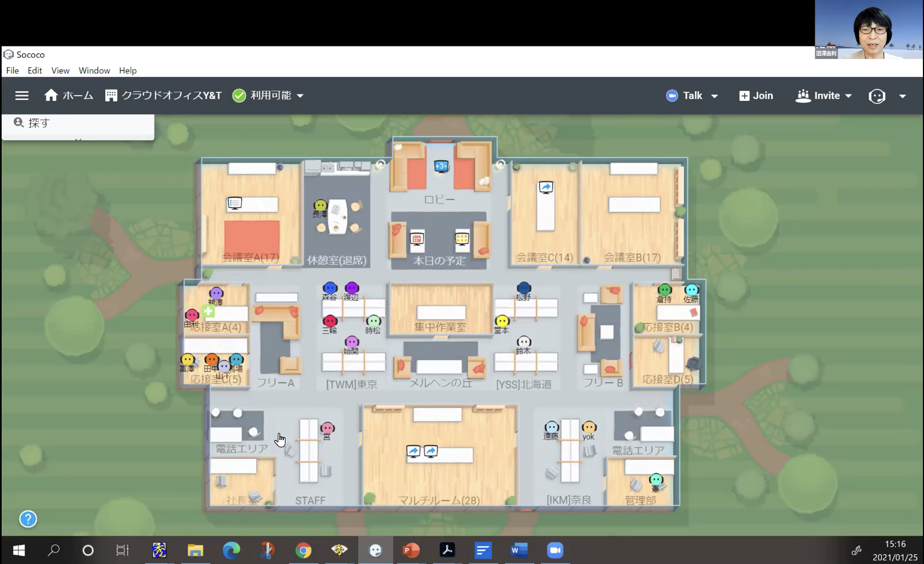Screen dimensions: 924x564
Task: Select the 鵜澤 avatar in 応接室A
Action: click(x=216, y=294)
